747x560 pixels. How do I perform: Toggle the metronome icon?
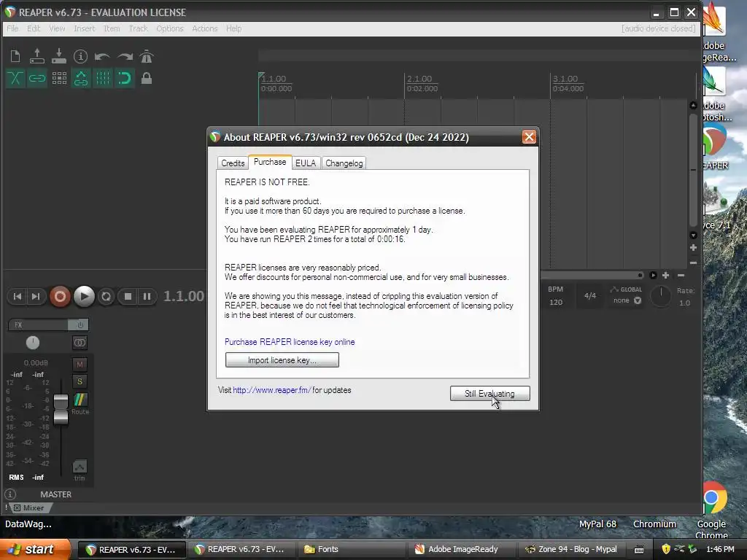[146, 57]
